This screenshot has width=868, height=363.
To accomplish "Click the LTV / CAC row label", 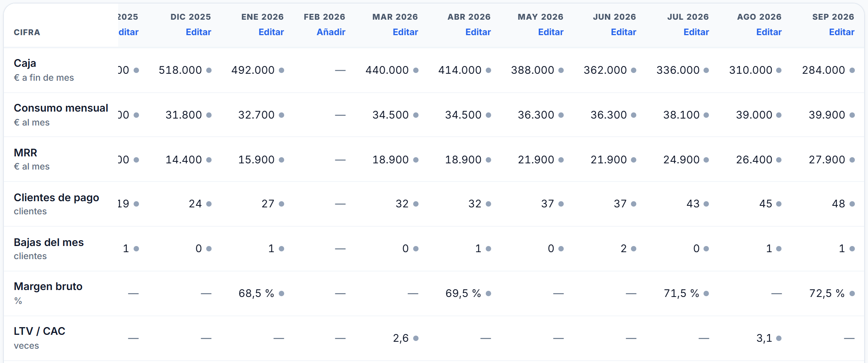I will (x=39, y=331).
